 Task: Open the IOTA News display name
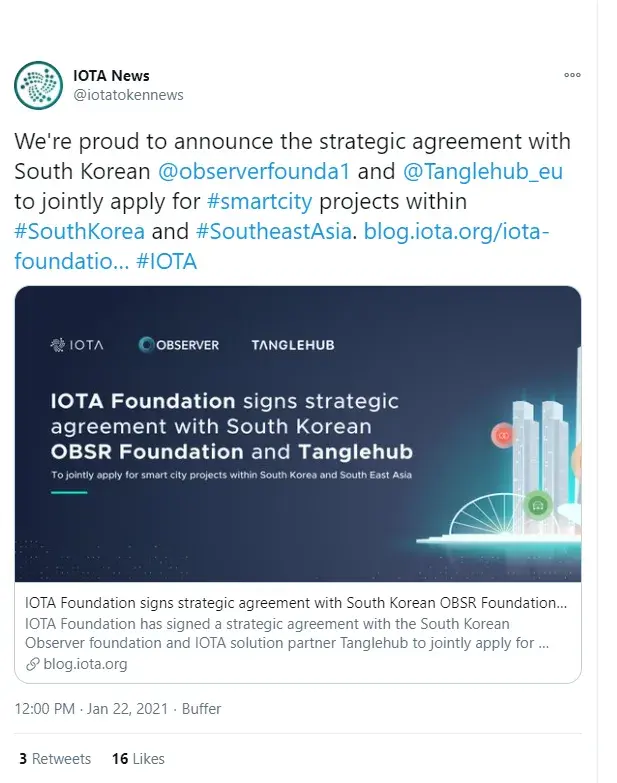(x=111, y=75)
